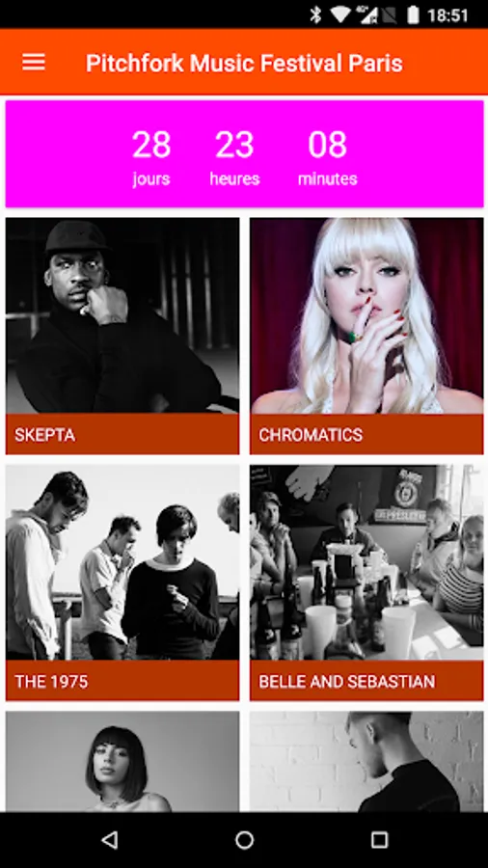Open the man by brick wall card
The height and width of the screenshot is (868, 488).
[366, 762]
